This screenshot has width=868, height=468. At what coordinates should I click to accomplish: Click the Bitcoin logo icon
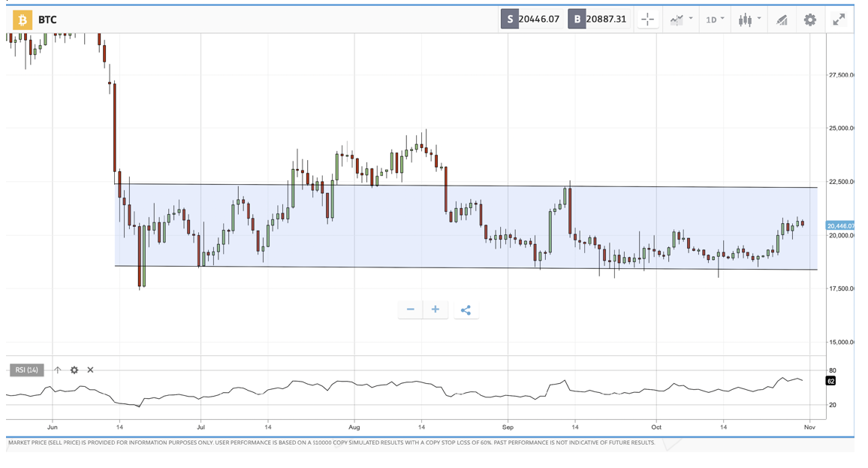pyautogui.click(x=23, y=20)
